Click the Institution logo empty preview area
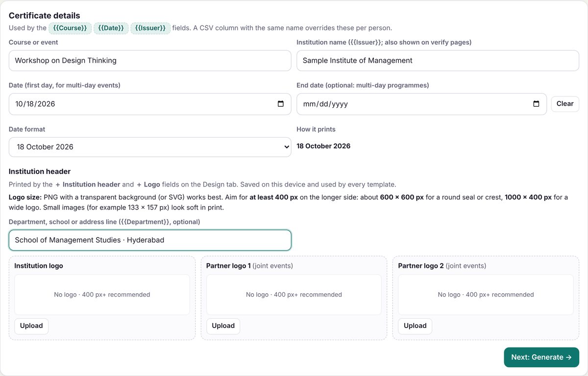588x376 pixels. (102, 295)
